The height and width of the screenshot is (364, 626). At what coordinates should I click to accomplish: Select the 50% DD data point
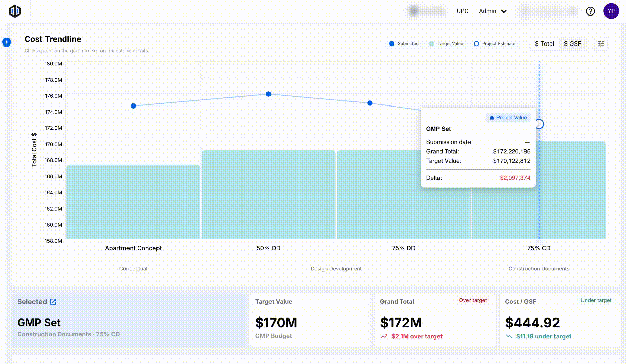pos(268,94)
